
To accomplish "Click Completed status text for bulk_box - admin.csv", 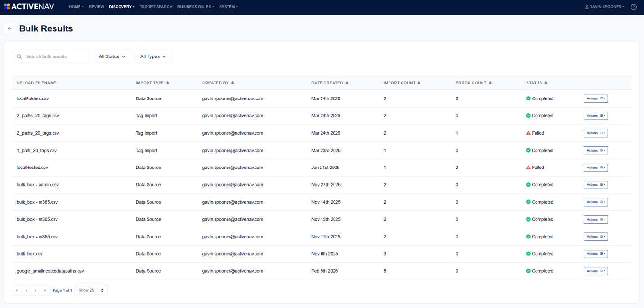I will (543, 185).
